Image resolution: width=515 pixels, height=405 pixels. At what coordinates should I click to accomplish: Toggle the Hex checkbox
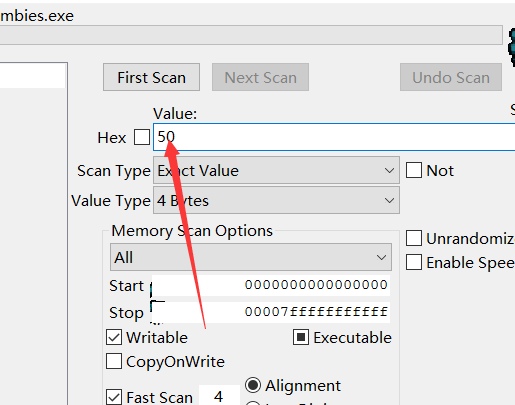coord(142,137)
